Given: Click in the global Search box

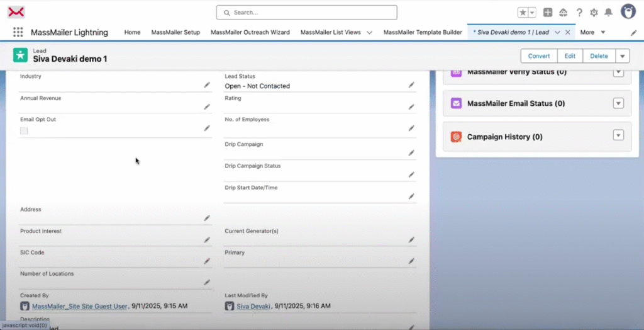Looking at the screenshot, I should (306, 13).
